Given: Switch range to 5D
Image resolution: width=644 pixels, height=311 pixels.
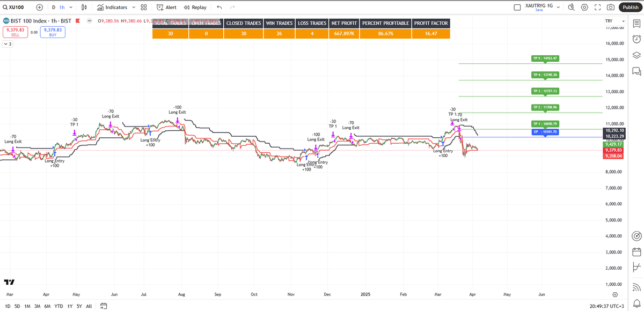Looking at the screenshot, I should click(x=18, y=306).
